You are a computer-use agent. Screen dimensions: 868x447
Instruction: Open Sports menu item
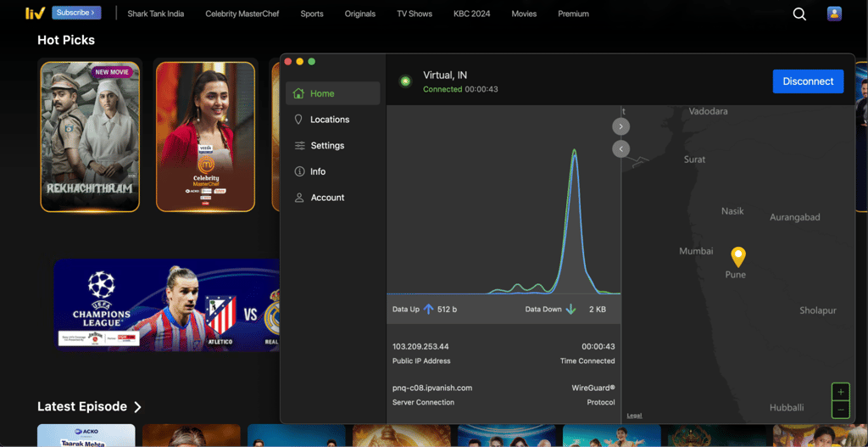(312, 14)
